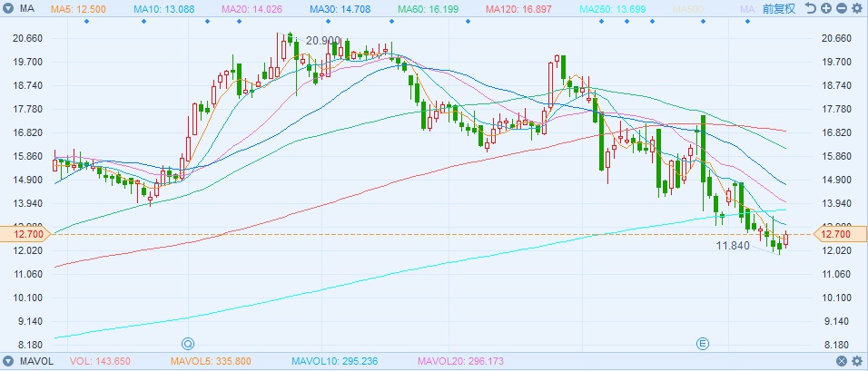Click the MAVOL20: 296.173 value

461,362
